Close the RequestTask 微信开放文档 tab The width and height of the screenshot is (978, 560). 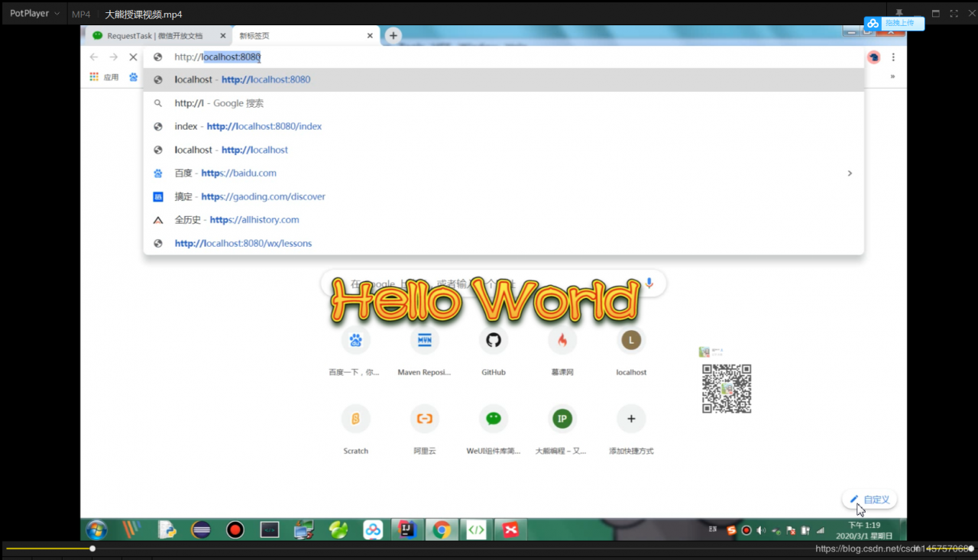[x=223, y=35]
